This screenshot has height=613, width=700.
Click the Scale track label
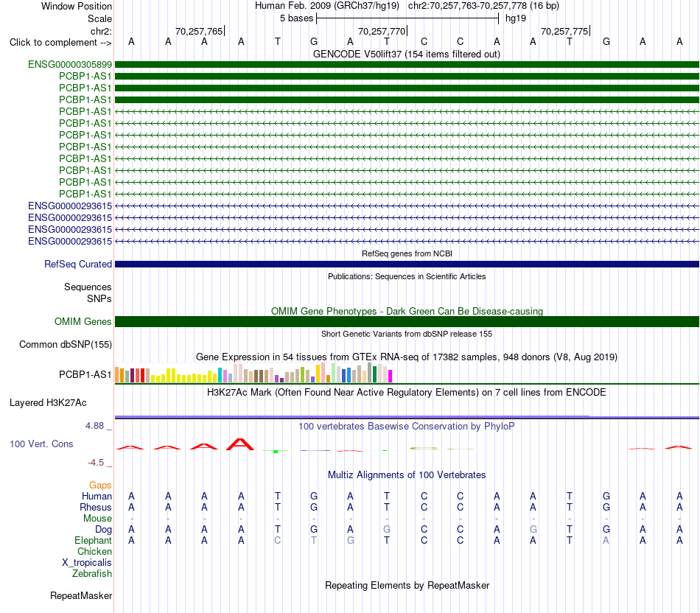(x=99, y=18)
